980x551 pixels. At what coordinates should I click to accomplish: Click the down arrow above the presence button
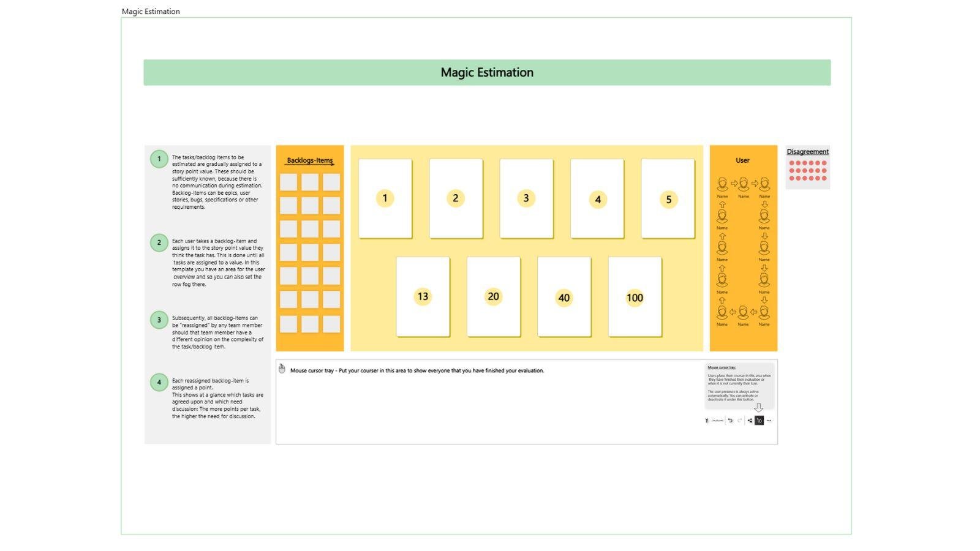point(759,408)
